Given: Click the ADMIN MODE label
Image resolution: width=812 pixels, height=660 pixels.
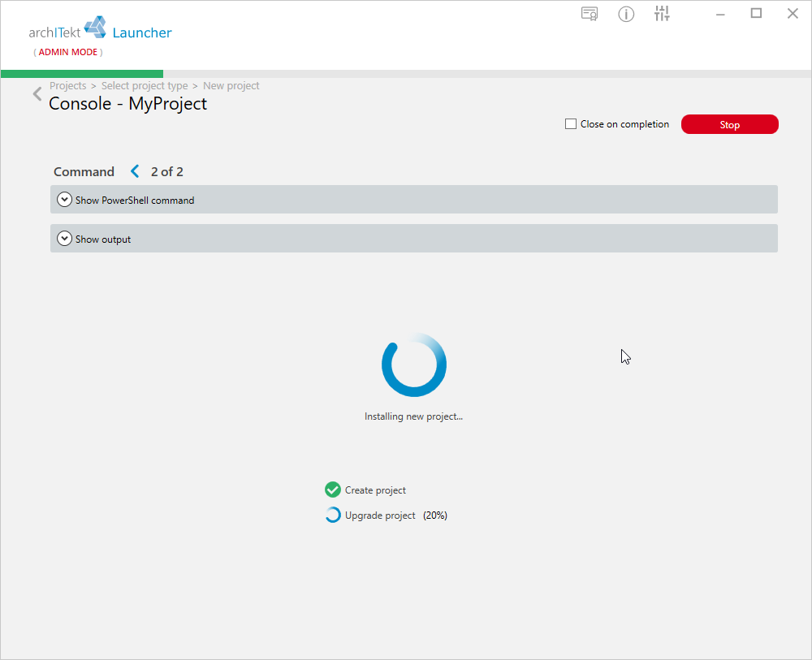Looking at the screenshot, I should pos(68,52).
